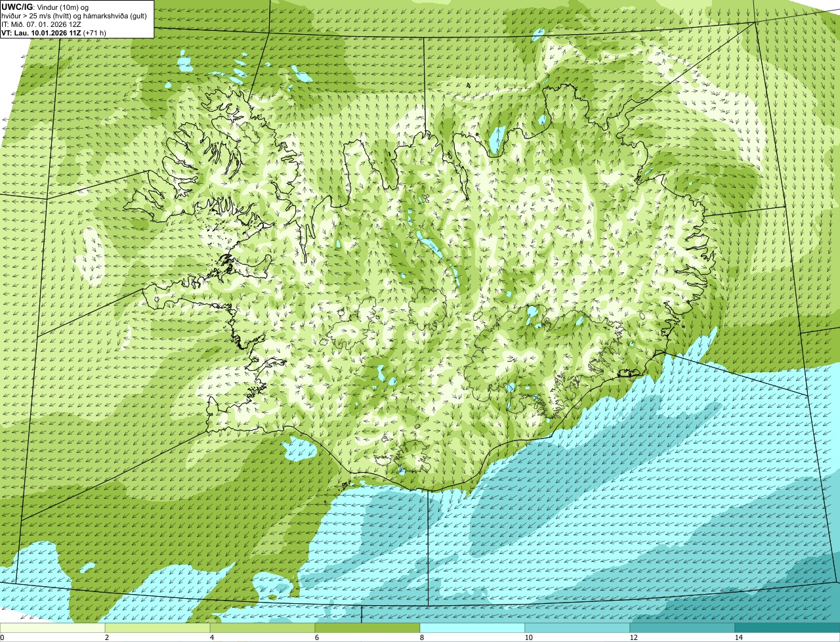Click the 12–14 m/s teal legend swatch

pos(682,628)
